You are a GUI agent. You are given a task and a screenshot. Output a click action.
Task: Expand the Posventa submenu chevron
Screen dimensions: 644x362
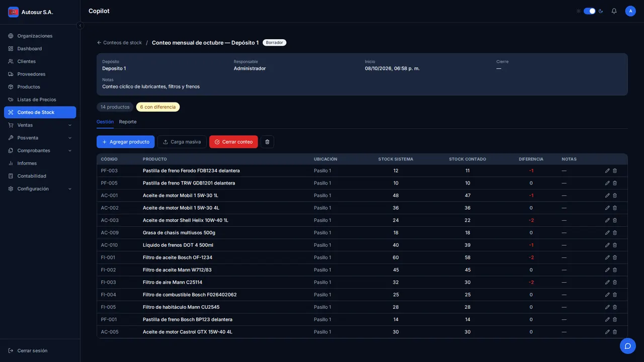click(x=70, y=138)
